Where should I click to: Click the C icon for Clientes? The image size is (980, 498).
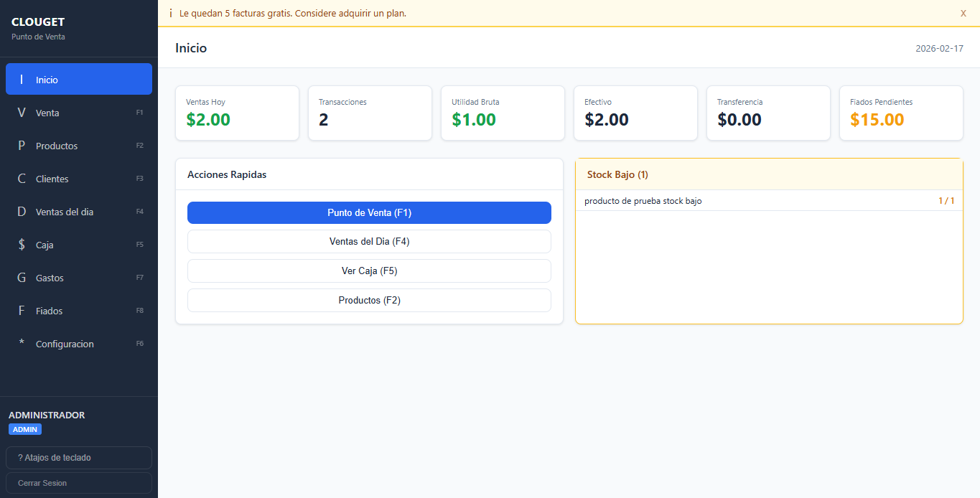pos(22,179)
